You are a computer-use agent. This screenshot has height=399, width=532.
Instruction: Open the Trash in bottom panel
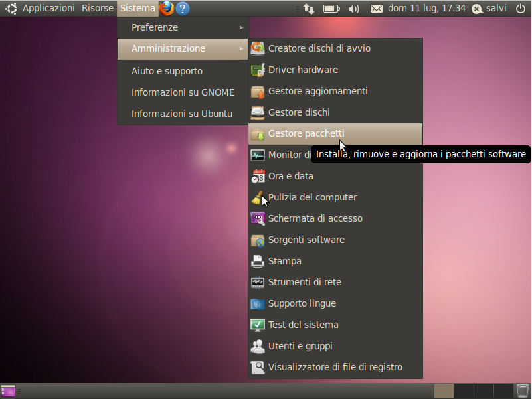523,391
